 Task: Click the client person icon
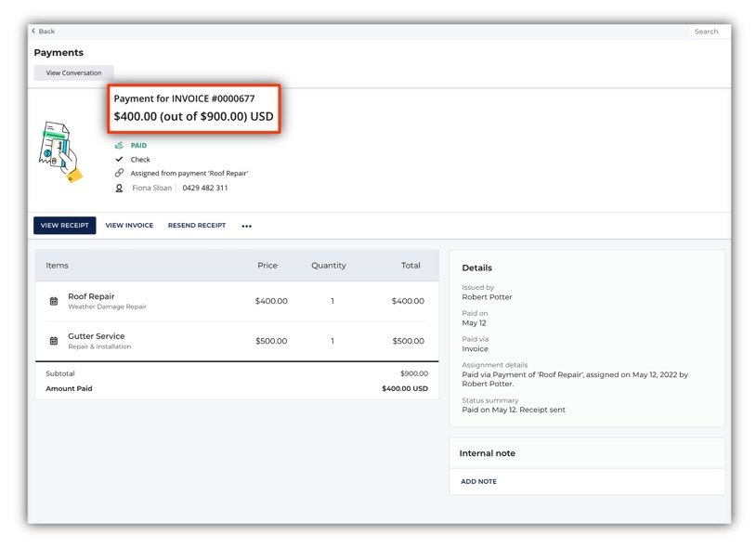(x=119, y=188)
